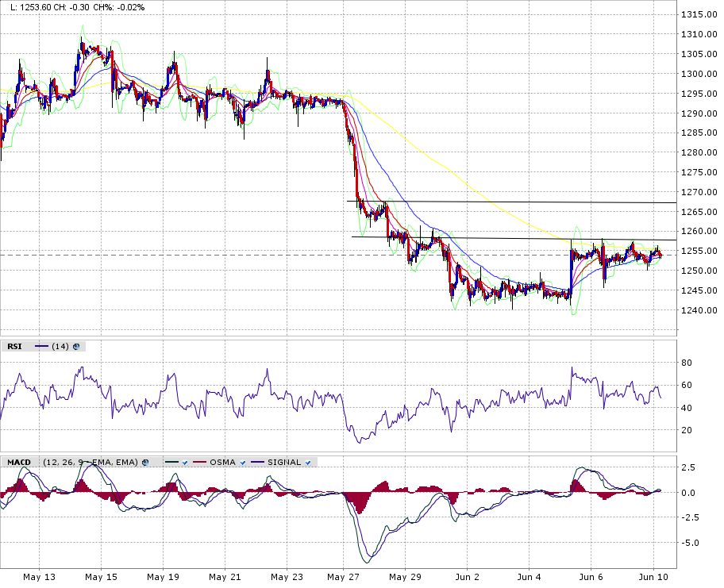
Task: Click the RSI period (14) text
Action: click(x=60, y=346)
